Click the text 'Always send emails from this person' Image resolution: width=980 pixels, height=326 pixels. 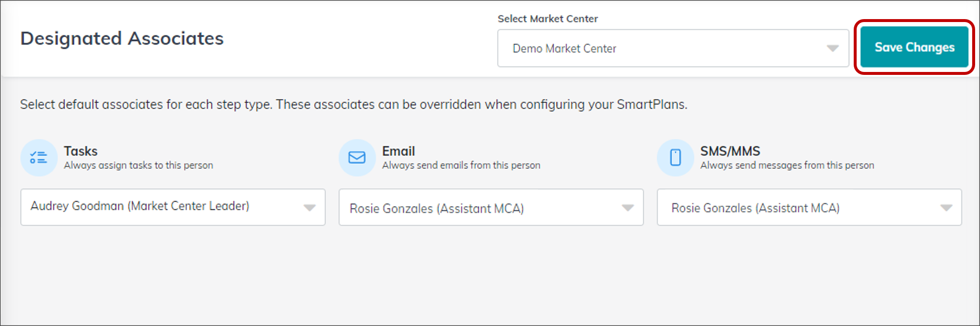pos(461,165)
